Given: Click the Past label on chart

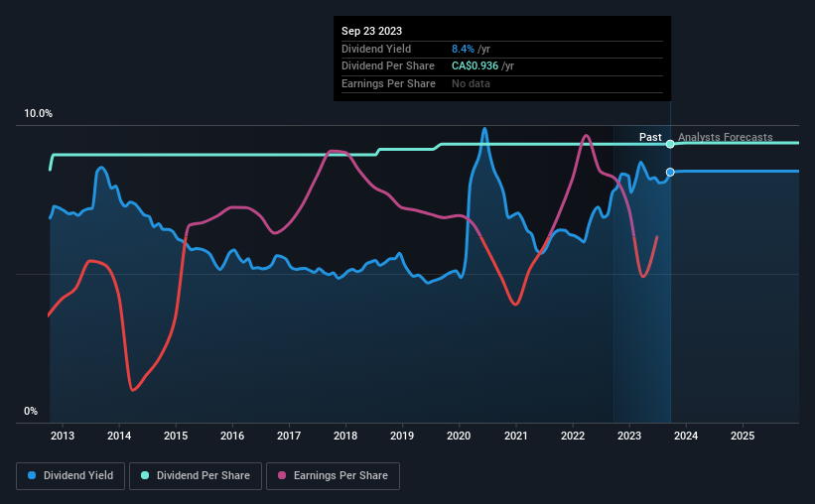Looking at the screenshot, I should 650,137.
